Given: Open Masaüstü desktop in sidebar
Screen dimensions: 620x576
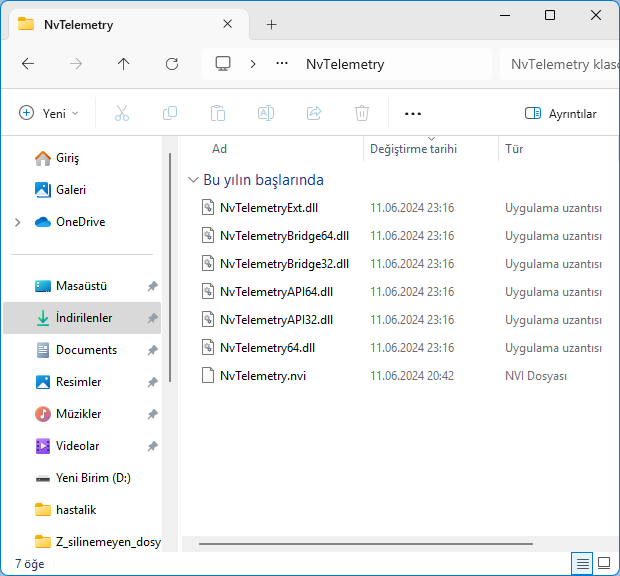Looking at the screenshot, I should point(81,286).
